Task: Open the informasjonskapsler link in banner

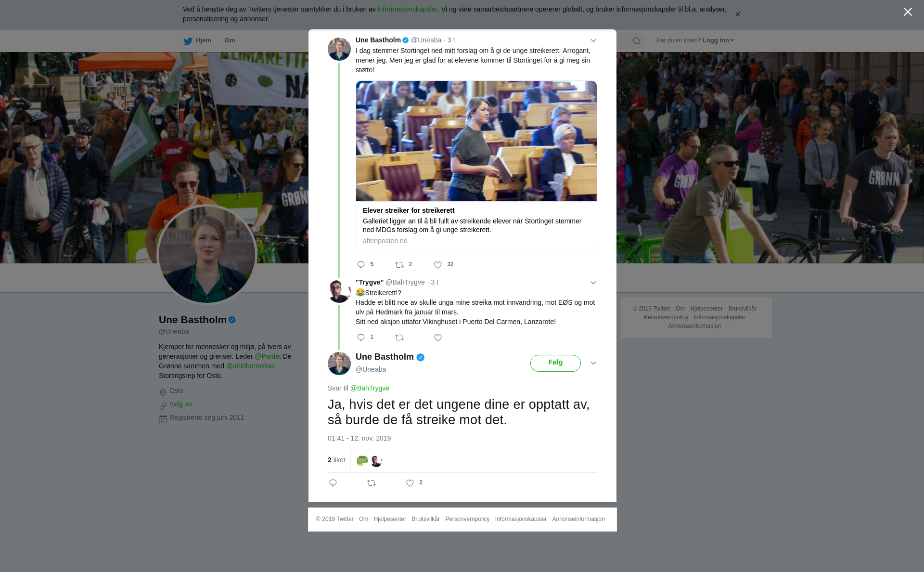Action: click(407, 9)
